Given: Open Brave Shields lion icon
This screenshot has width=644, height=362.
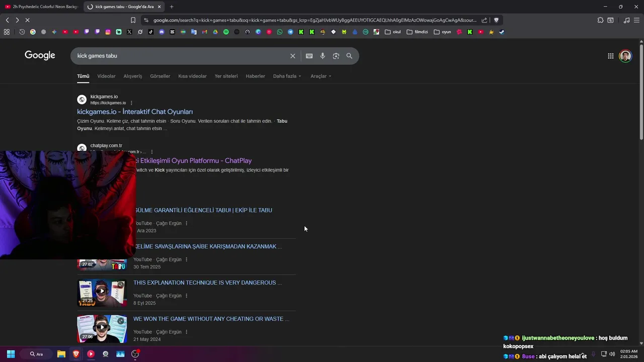Looking at the screenshot, I should (x=496, y=20).
